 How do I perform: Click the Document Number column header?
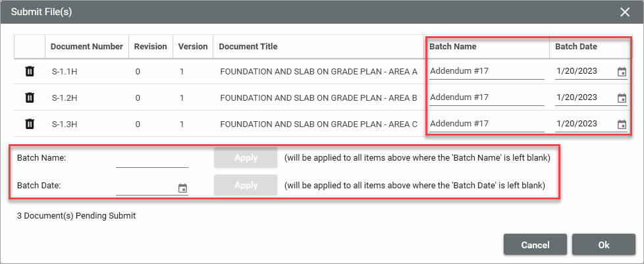86,47
